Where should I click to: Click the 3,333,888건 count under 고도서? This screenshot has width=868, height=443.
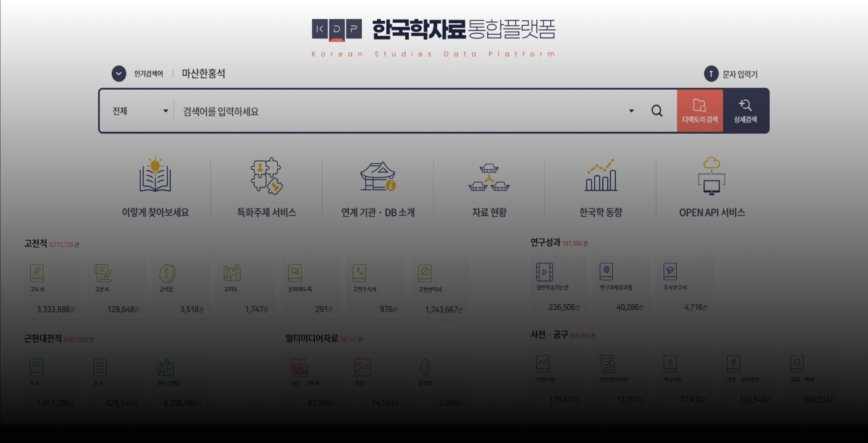55,309
